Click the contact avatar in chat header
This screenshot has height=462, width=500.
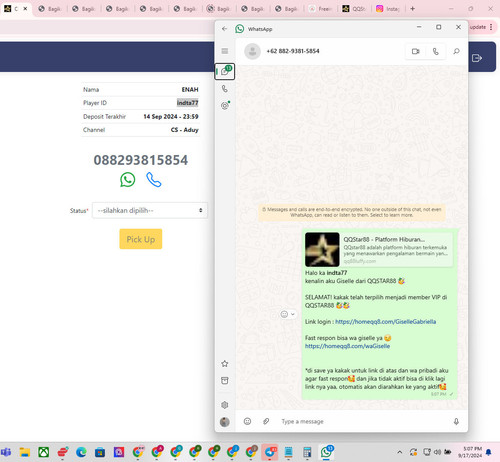tap(252, 51)
